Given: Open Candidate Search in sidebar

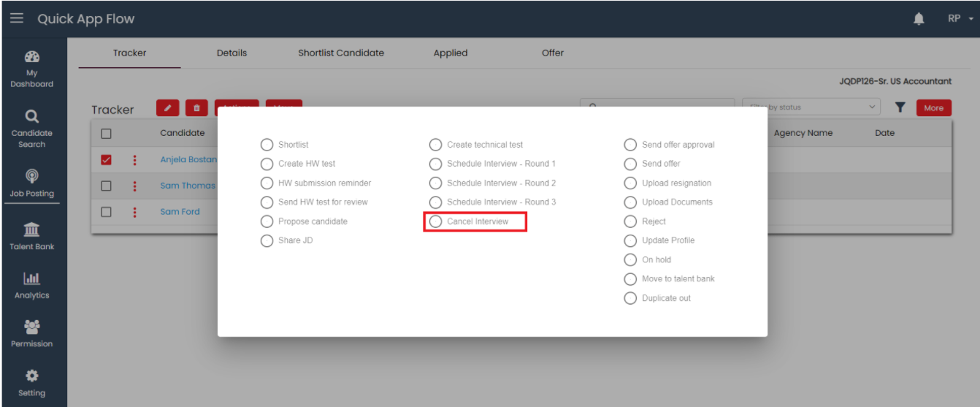Looking at the screenshot, I should click(32, 127).
